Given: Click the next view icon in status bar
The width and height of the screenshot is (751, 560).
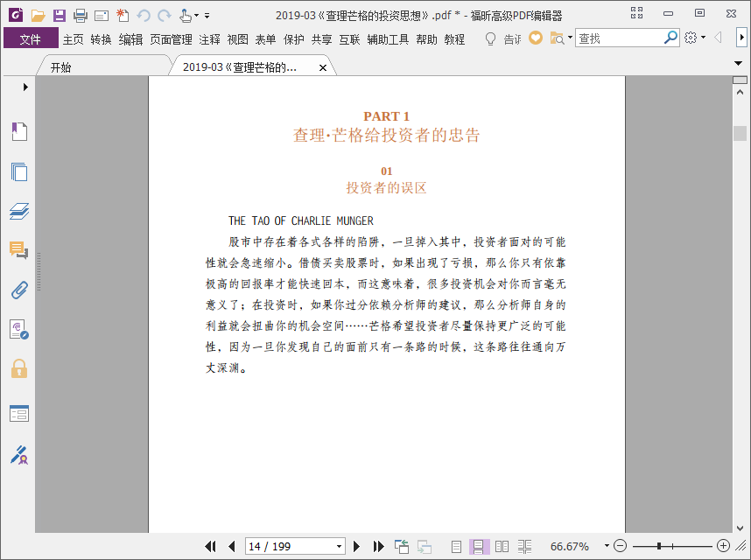Looking at the screenshot, I should click(x=424, y=546).
